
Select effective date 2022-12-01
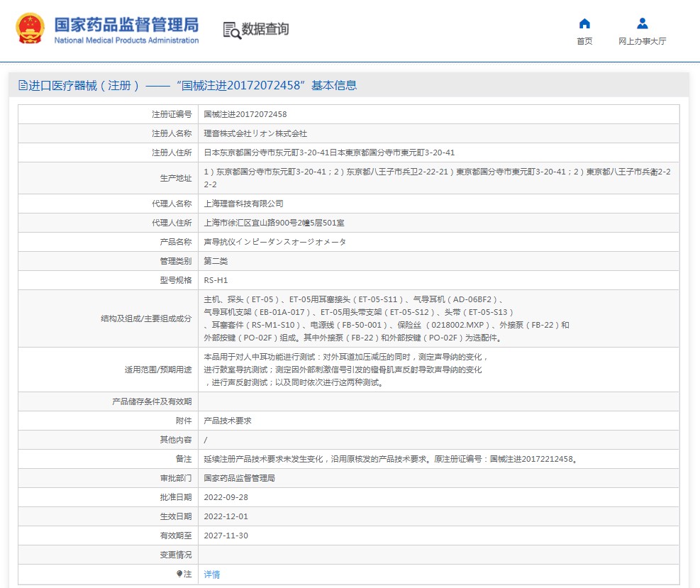pyautogui.click(x=226, y=516)
